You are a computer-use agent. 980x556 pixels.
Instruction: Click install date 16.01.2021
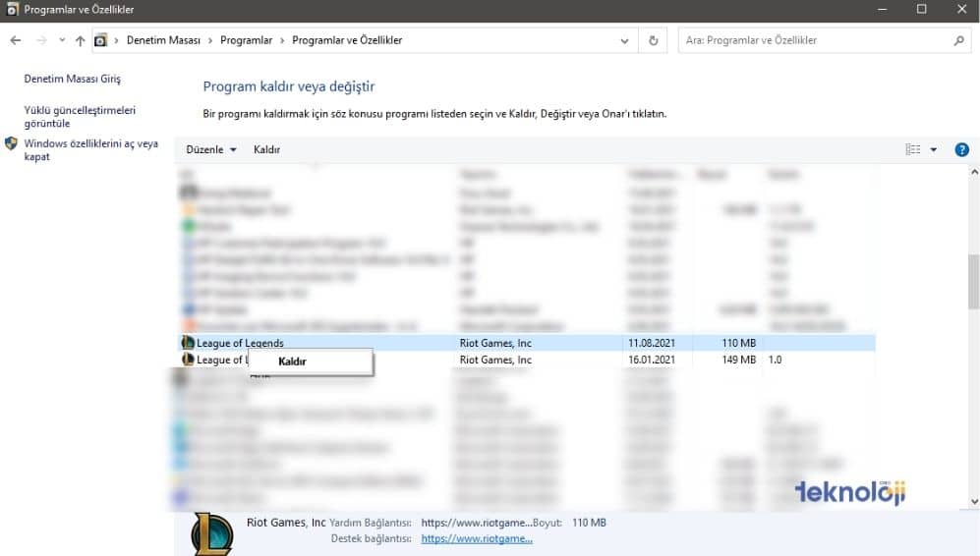pyautogui.click(x=652, y=360)
